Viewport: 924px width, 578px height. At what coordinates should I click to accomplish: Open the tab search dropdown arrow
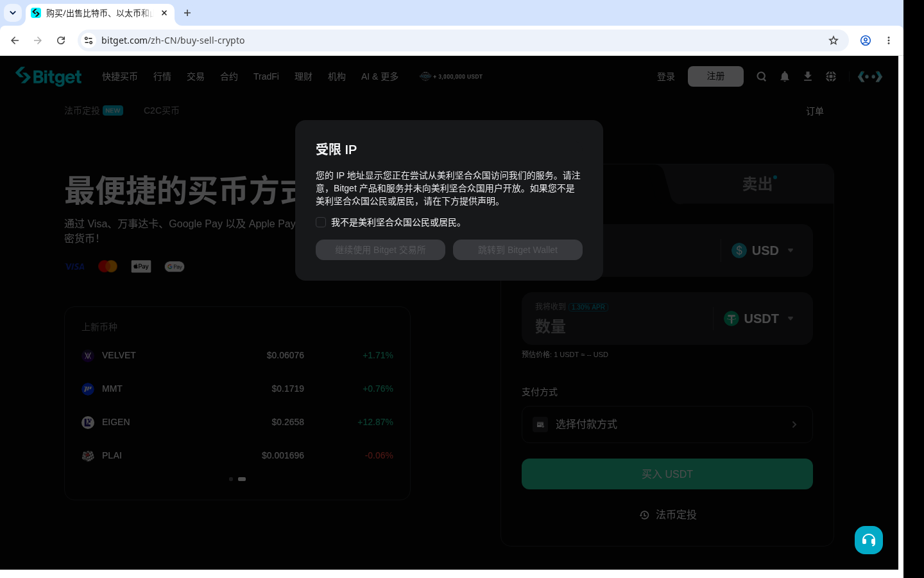pos(13,13)
